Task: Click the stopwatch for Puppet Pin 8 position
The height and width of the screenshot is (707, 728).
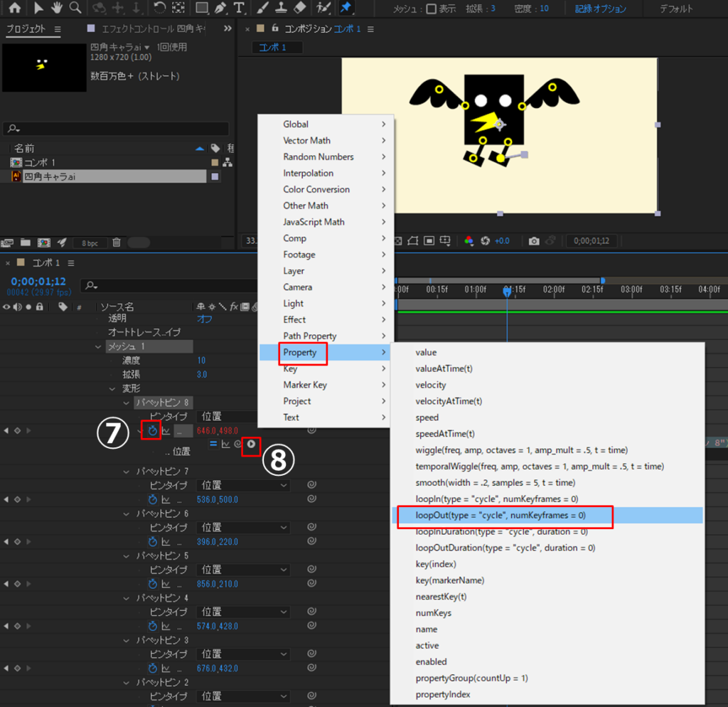Action: click(x=152, y=430)
